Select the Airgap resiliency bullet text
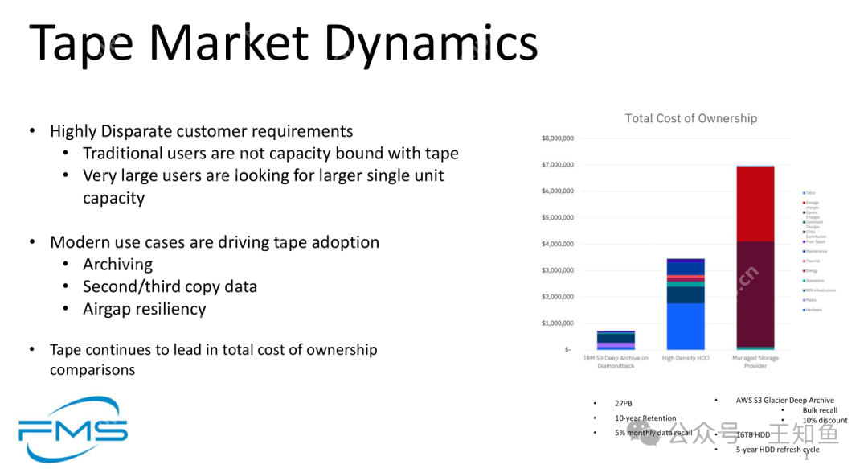 point(144,309)
